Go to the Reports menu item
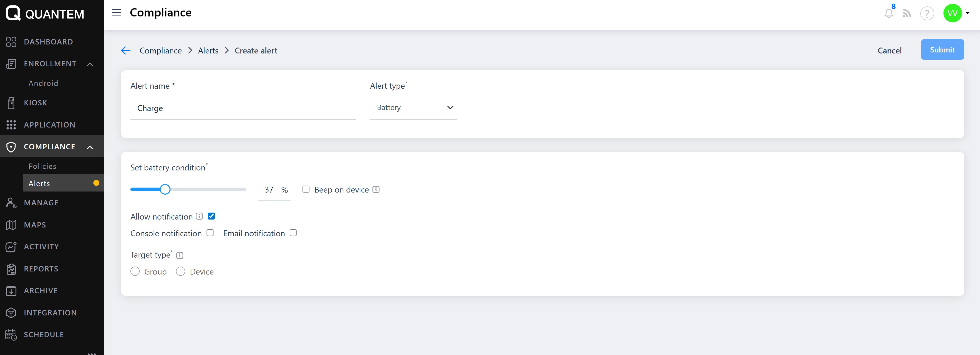This screenshot has width=980, height=355. tap(41, 269)
